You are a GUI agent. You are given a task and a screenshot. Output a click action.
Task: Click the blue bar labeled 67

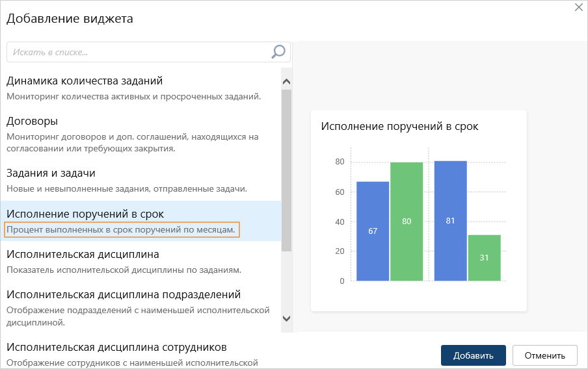pos(373,231)
